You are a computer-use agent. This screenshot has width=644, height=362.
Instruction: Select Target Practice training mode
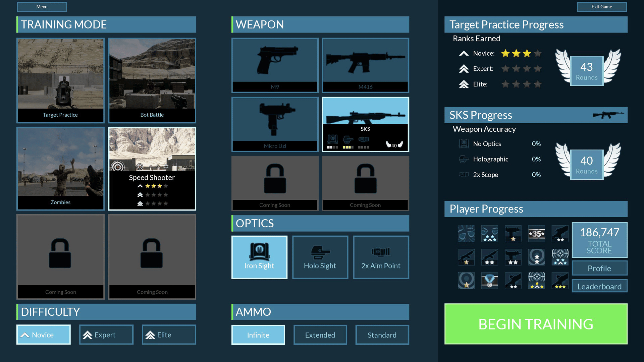(x=60, y=80)
